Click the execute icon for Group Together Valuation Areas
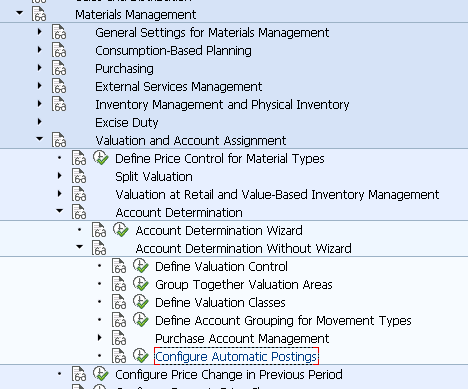 pyautogui.click(x=141, y=284)
